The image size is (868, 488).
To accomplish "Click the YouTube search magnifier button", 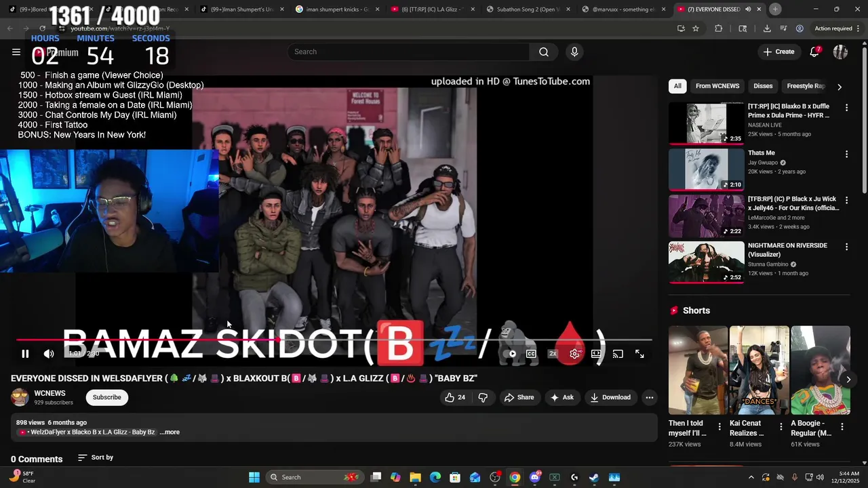I will click(544, 52).
